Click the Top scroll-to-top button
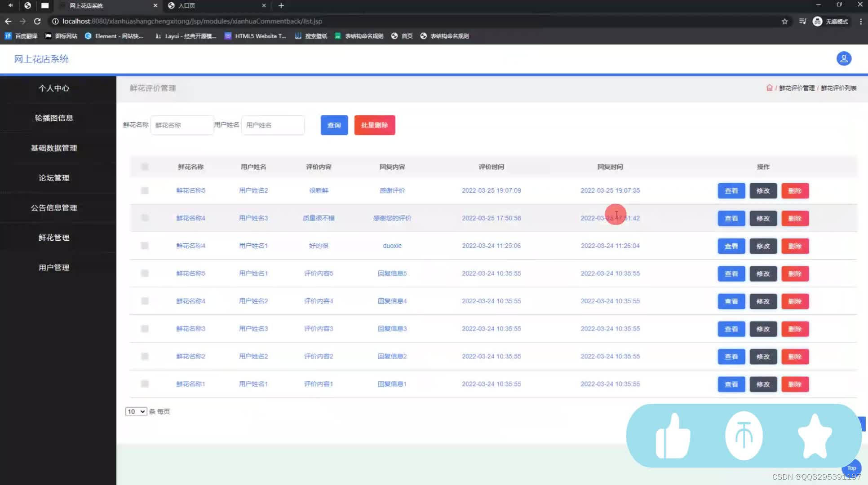This screenshot has height=485, width=868. [x=851, y=468]
